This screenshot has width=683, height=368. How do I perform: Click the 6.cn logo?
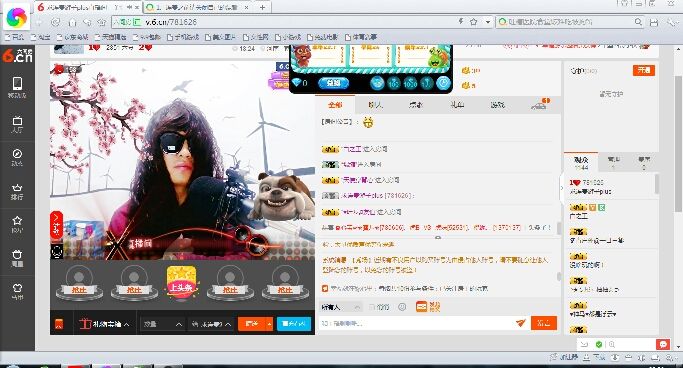click(x=17, y=55)
